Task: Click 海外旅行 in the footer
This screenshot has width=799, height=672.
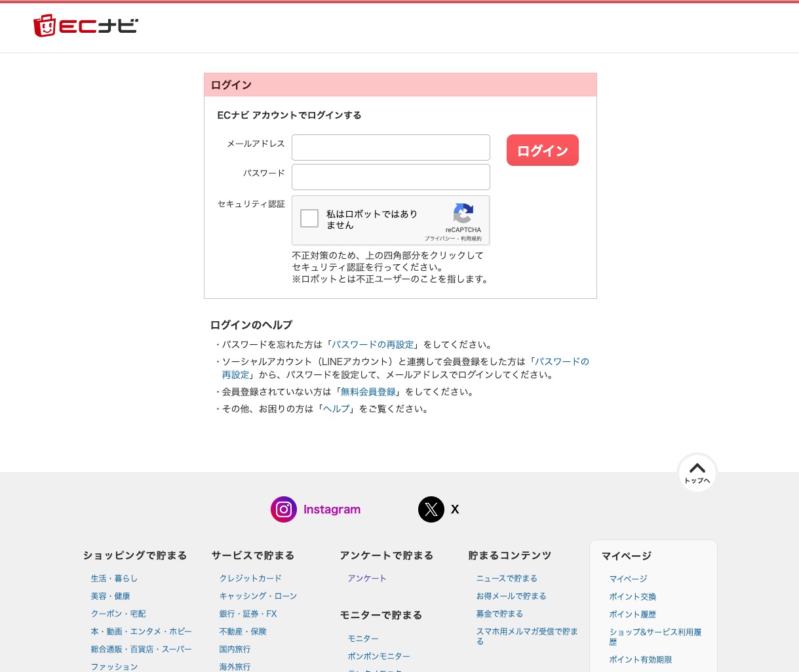Action: 234,667
